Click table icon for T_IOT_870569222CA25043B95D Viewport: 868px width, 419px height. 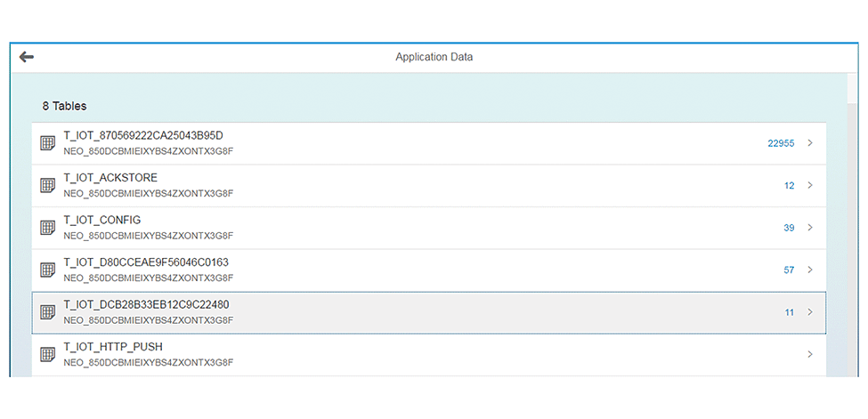tap(48, 143)
